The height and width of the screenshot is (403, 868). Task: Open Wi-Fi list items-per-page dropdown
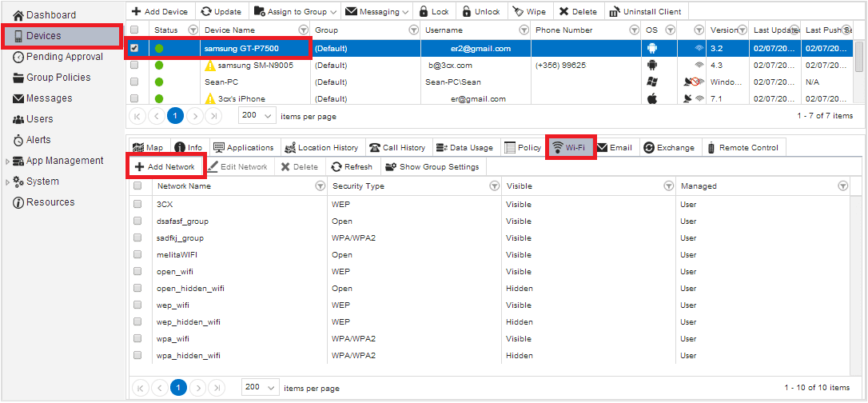pos(261,388)
